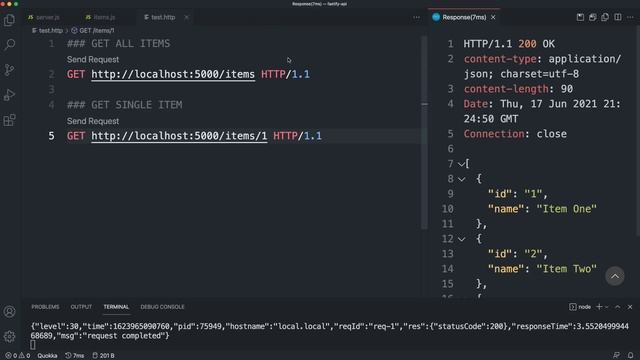The height and width of the screenshot is (360, 640).
Task: Click the notifications bell in the status bar
Action: [x=631, y=356]
